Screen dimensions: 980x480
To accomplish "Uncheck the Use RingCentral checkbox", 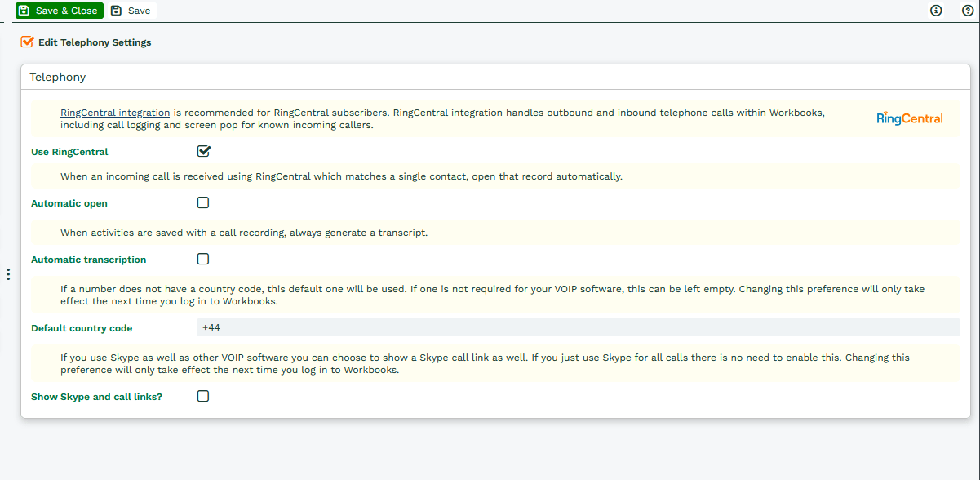I will pyautogui.click(x=203, y=151).
